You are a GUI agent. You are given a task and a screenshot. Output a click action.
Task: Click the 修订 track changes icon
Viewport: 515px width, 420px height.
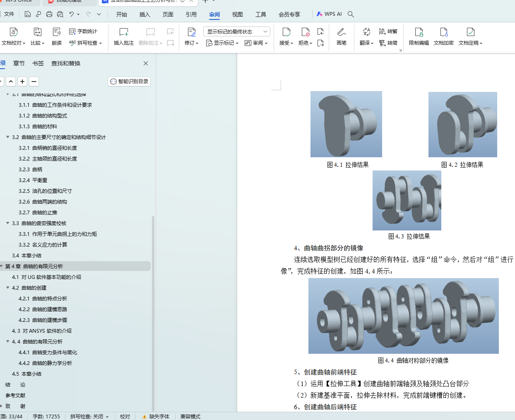point(191,32)
